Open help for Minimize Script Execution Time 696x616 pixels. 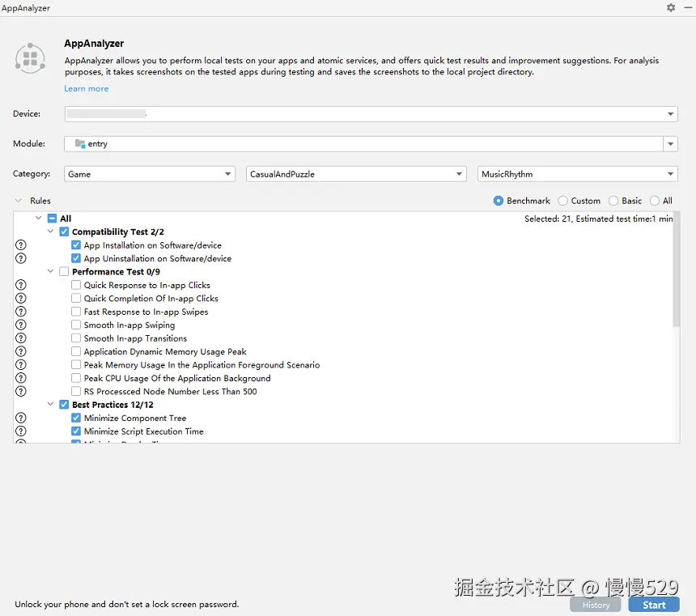tap(21, 431)
